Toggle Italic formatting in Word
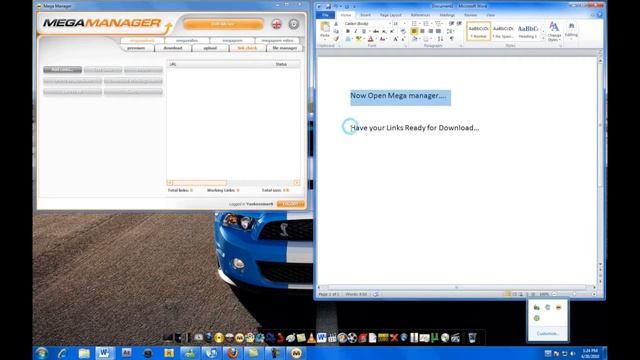 coord(355,31)
